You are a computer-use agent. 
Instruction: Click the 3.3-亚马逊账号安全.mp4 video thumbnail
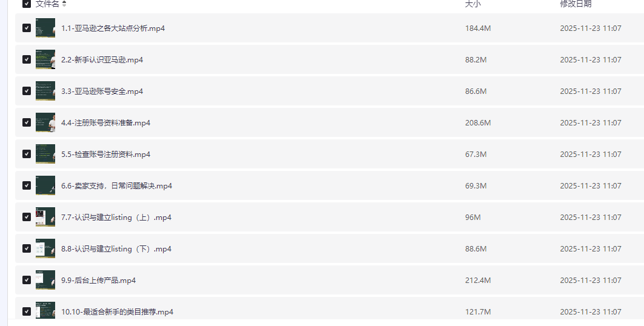(x=45, y=91)
